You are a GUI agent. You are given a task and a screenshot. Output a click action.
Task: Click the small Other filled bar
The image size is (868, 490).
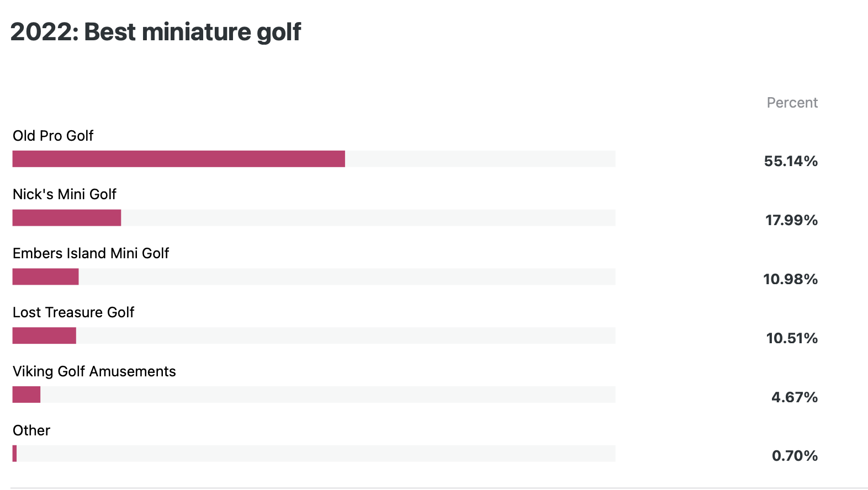pyautogui.click(x=15, y=454)
